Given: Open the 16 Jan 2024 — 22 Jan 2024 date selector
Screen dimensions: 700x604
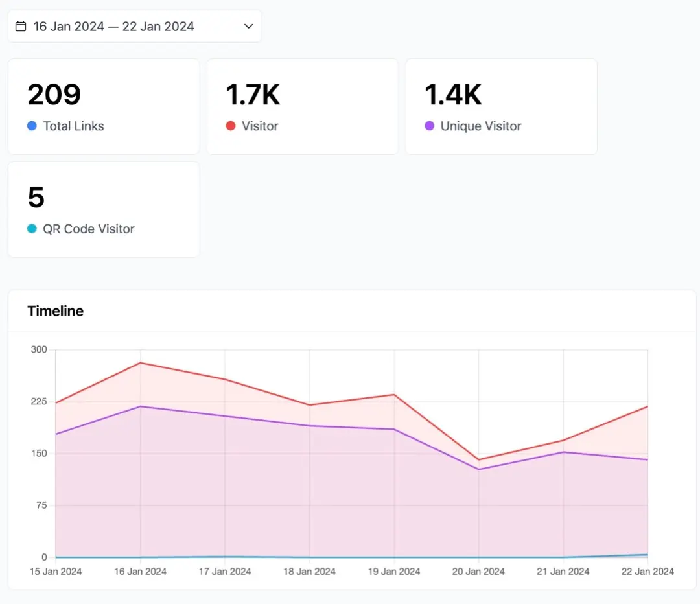Looking at the screenshot, I should [134, 27].
